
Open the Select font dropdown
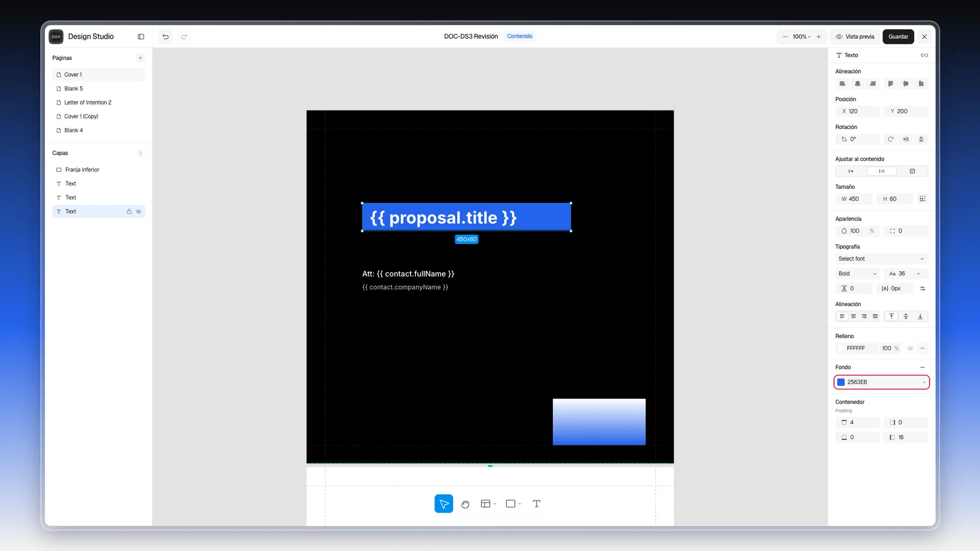(881, 259)
